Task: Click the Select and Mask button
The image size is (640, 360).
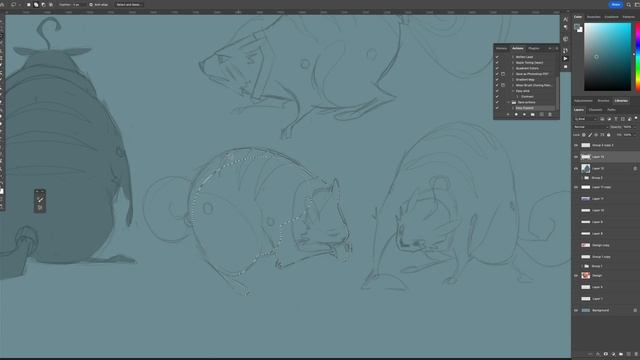Action: click(128, 4)
